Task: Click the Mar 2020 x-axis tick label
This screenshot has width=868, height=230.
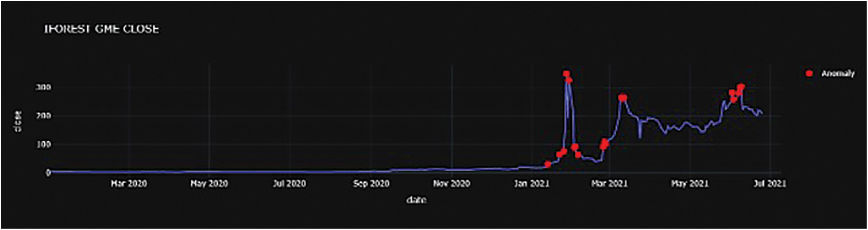Action: 129,184
